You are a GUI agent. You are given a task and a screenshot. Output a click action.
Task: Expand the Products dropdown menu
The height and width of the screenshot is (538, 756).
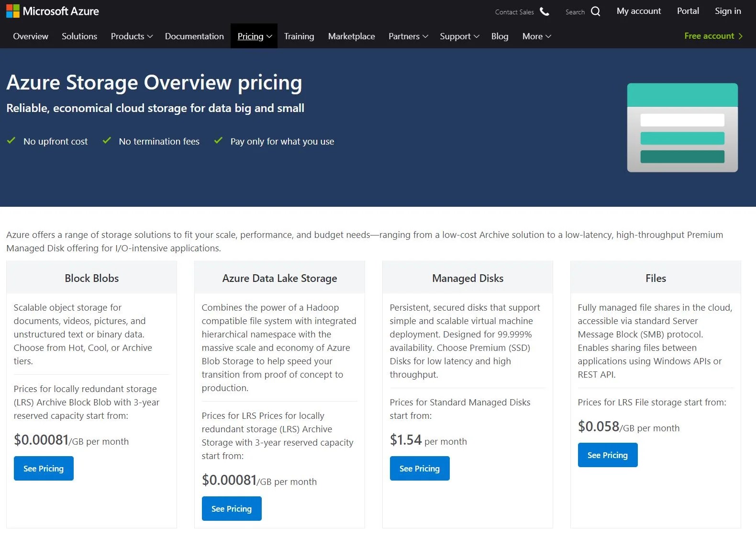[132, 36]
